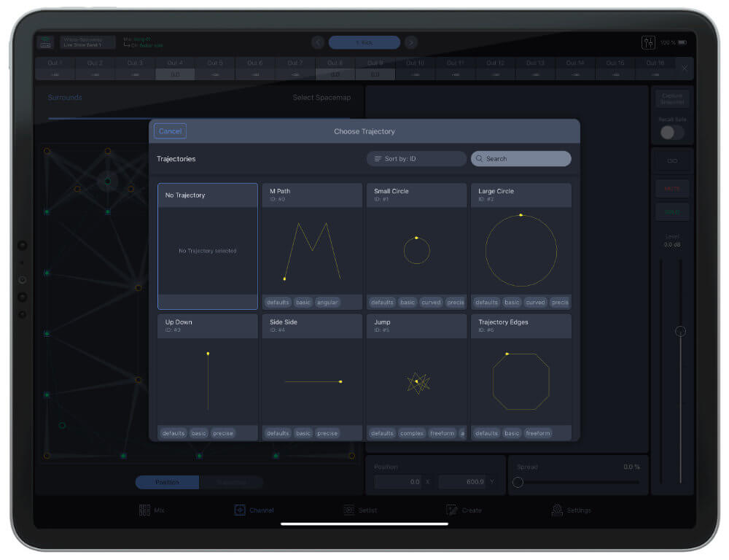Viewport: 729px width, 560px height.
Task: Select the Out 8 output cell
Action: [x=335, y=69]
